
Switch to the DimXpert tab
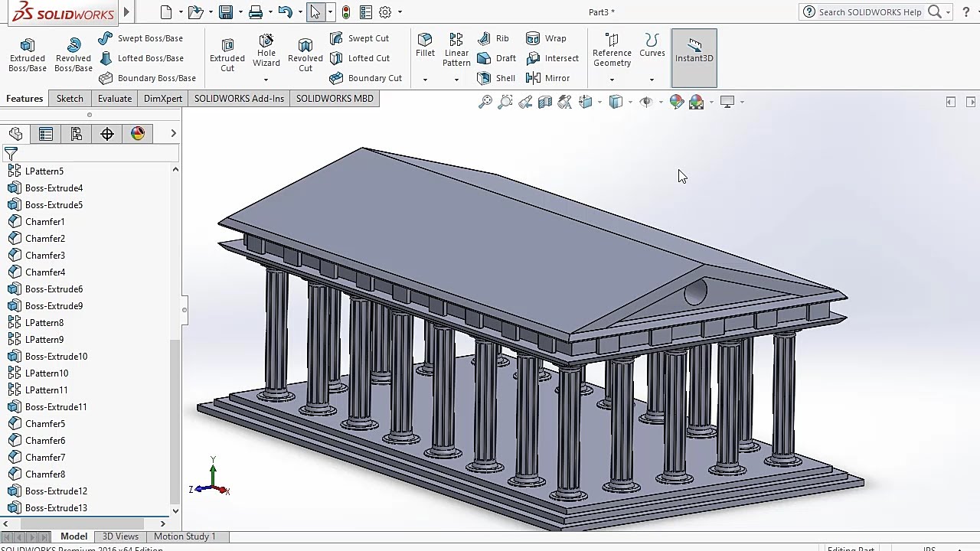163,99
